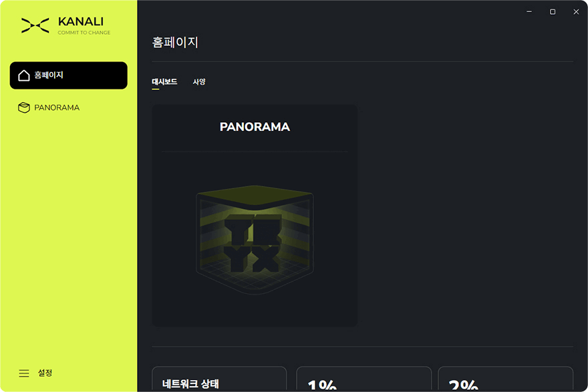
Task: Click the KANALI butterfly logo icon
Action: (x=35, y=25)
